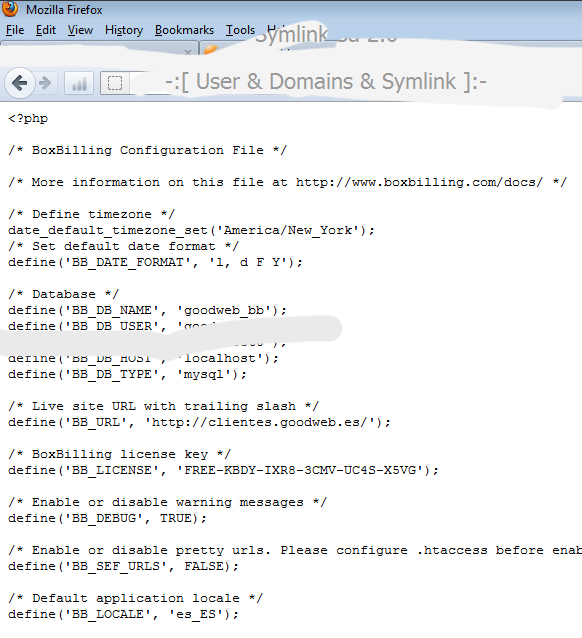This screenshot has width=582, height=638.
Task: Click the BB_SEF_URLS FALSE line
Action: point(123,566)
